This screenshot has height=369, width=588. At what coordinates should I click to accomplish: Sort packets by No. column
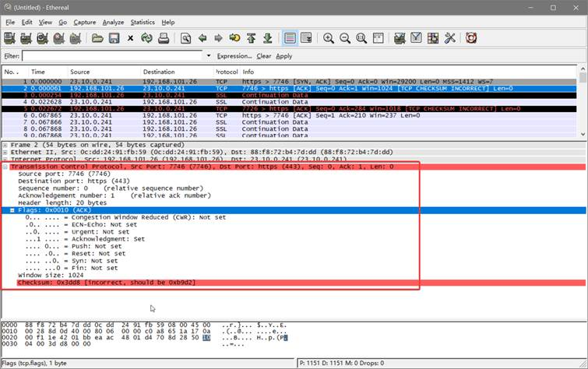click(15, 72)
